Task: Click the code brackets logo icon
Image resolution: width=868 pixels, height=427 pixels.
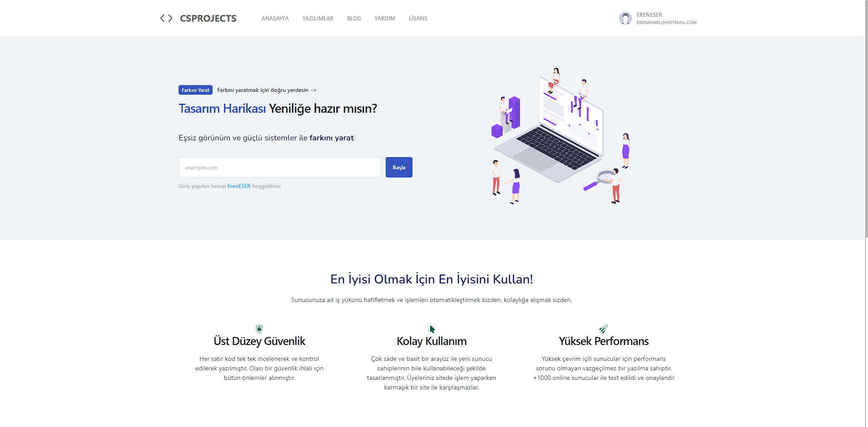Action: (166, 18)
